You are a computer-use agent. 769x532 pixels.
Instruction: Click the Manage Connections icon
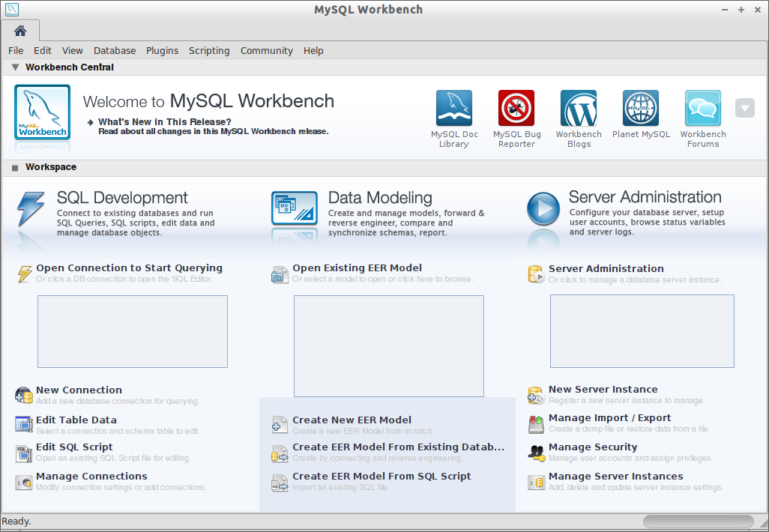click(23, 483)
